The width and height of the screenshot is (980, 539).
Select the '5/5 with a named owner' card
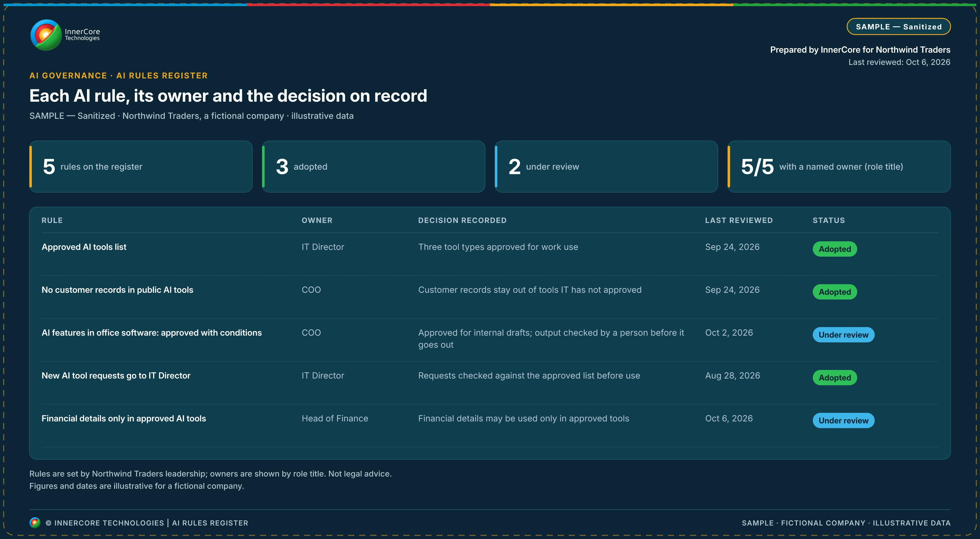point(839,167)
